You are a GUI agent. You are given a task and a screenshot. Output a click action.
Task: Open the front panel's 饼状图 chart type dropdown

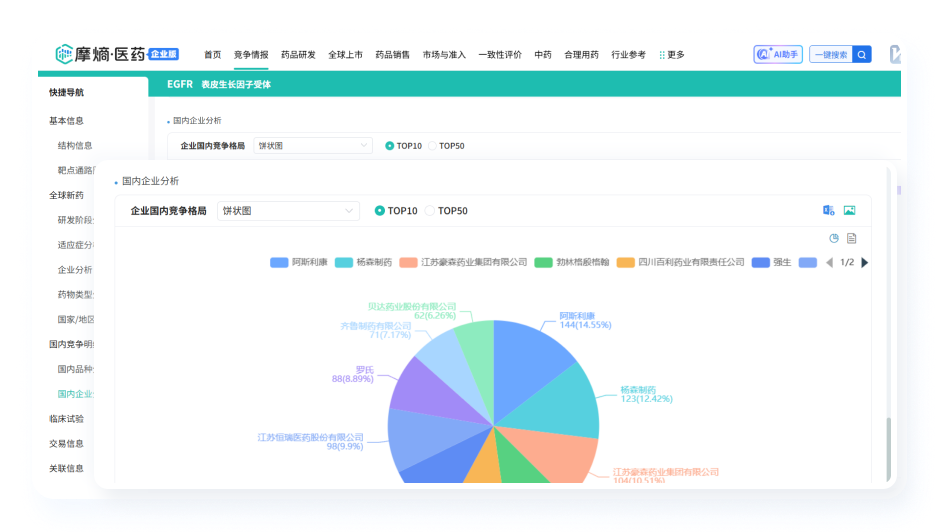point(288,211)
